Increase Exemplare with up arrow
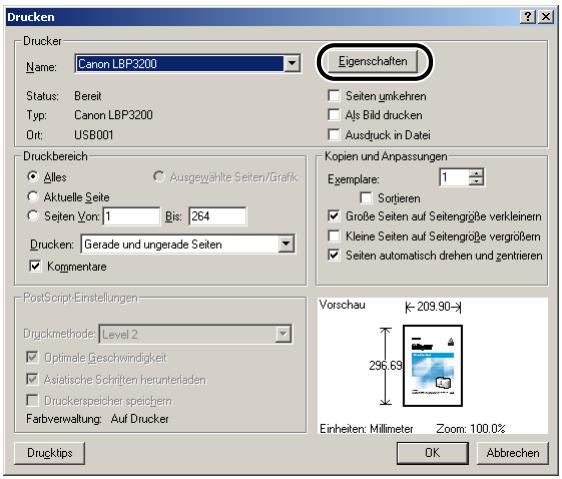 (x=476, y=173)
